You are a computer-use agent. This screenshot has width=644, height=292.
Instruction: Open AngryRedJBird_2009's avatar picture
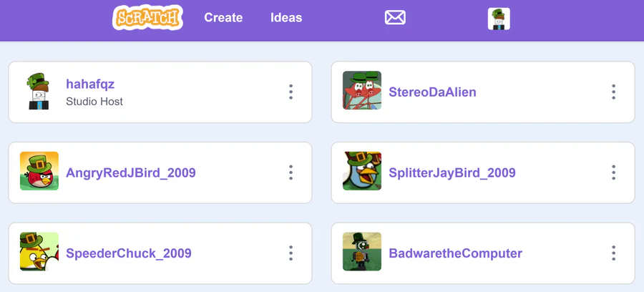click(39, 172)
